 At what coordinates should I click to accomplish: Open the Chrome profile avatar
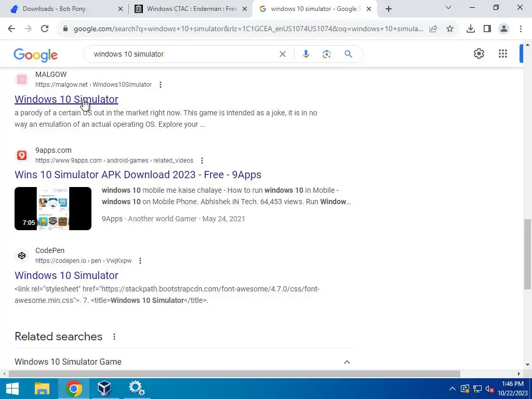(x=504, y=29)
